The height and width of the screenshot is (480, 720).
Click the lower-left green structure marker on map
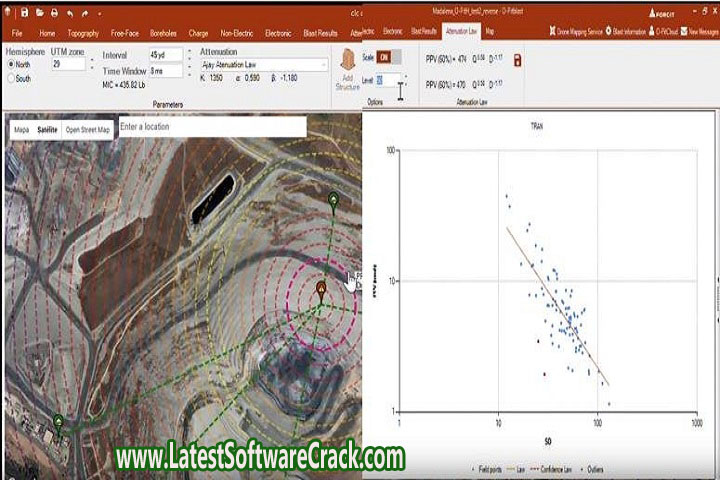[58, 423]
